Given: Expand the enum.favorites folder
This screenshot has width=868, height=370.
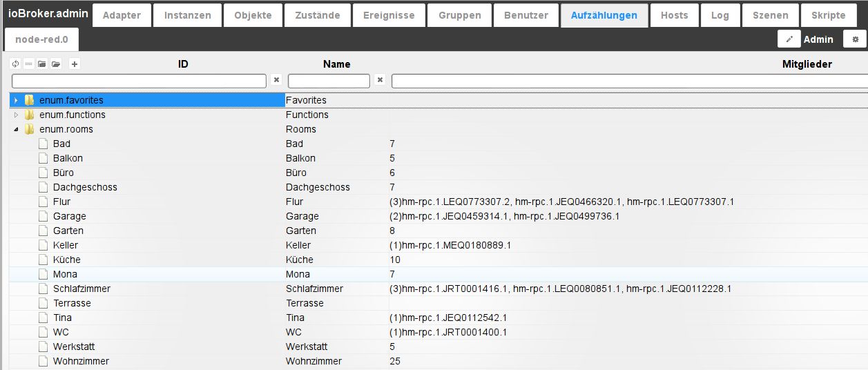Looking at the screenshot, I should [17, 101].
